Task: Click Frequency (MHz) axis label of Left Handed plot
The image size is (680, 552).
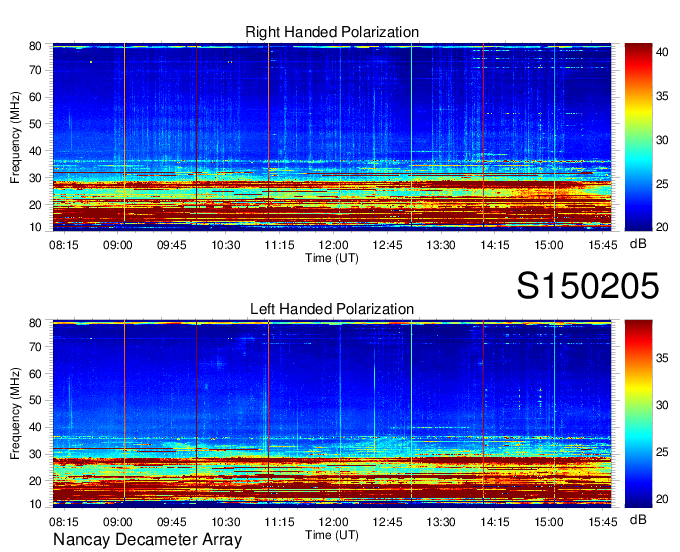Action: tap(15, 414)
